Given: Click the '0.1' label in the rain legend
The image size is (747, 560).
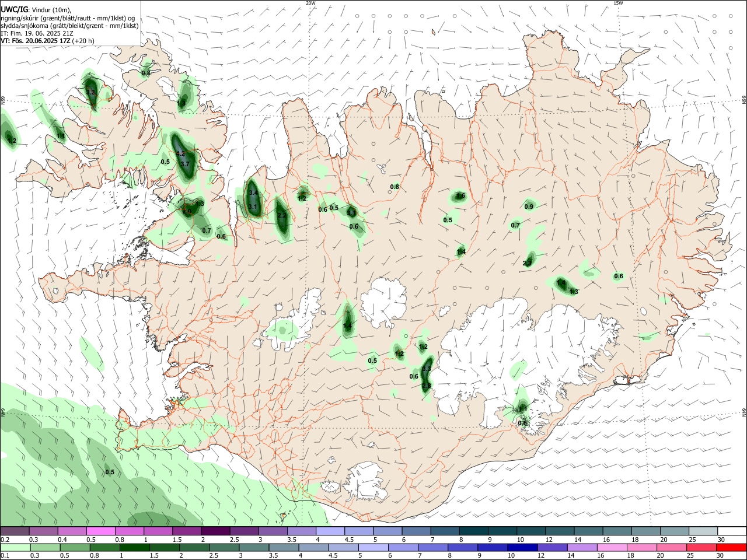Looking at the screenshot, I should 5,556.
